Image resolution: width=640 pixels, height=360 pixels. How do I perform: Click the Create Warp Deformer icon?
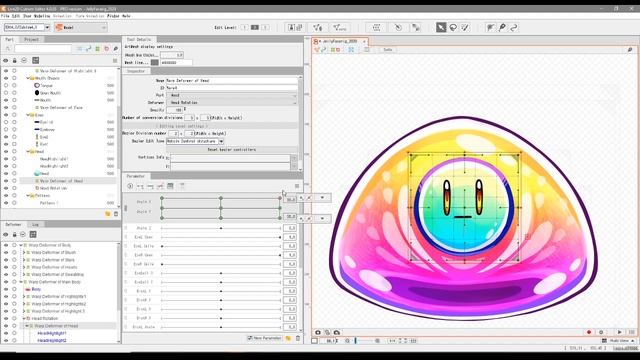376,27
